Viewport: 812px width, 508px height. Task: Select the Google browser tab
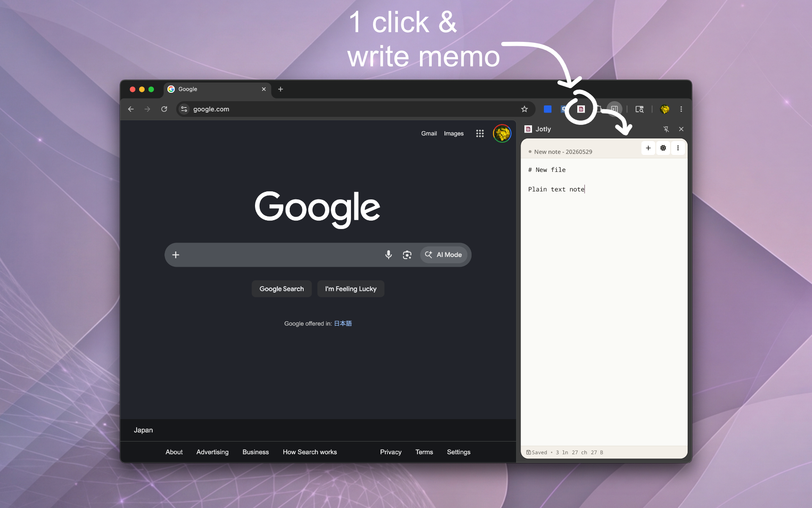point(217,89)
